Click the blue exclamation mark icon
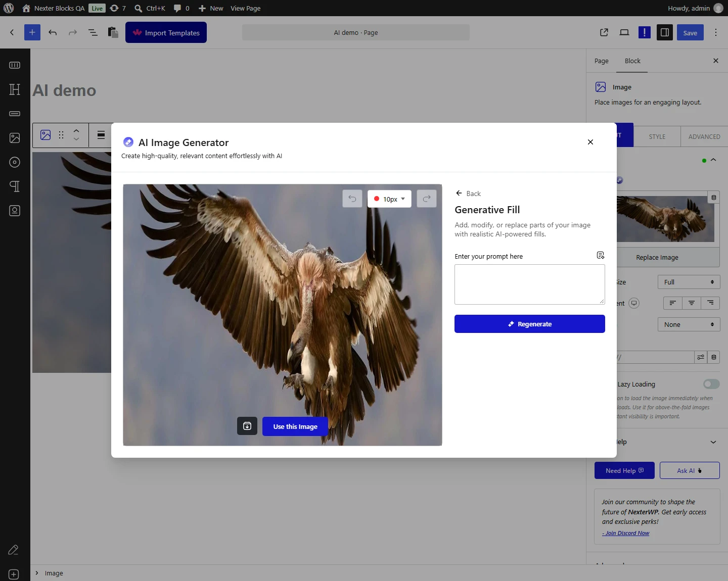The width and height of the screenshot is (728, 581). (645, 32)
